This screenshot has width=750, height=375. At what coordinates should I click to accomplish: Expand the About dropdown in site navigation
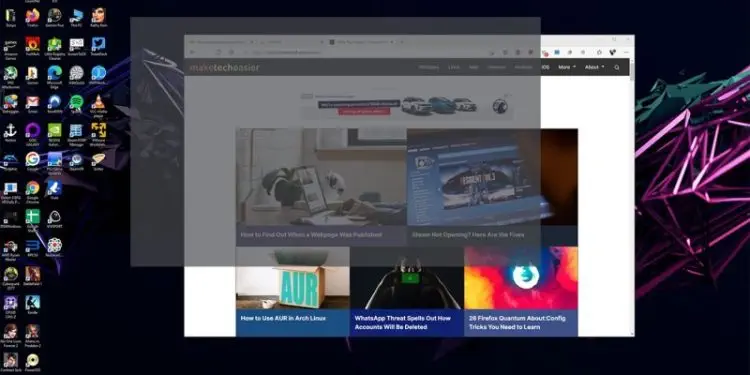click(595, 67)
